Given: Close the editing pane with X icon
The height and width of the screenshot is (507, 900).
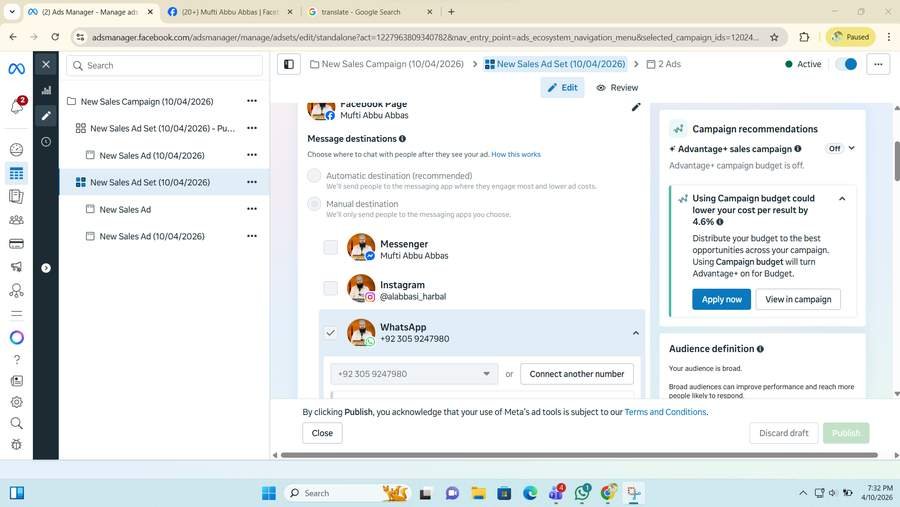Looking at the screenshot, I should pyautogui.click(x=46, y=64).
